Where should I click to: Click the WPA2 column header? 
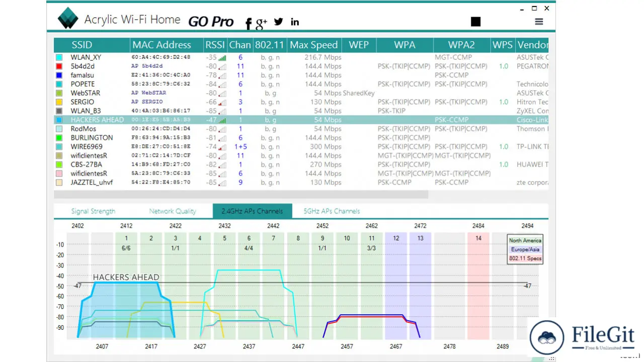tap(461, 45)
